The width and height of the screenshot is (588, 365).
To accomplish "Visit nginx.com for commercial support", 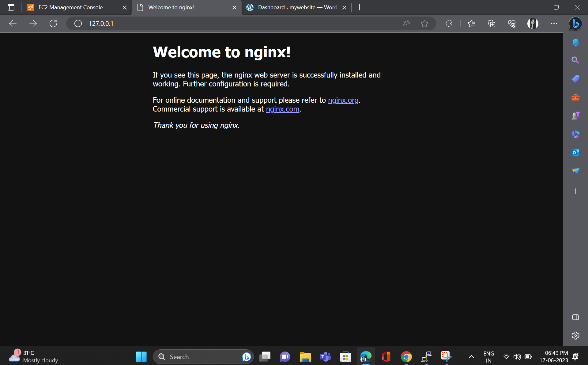I will (x=282, y=109).
